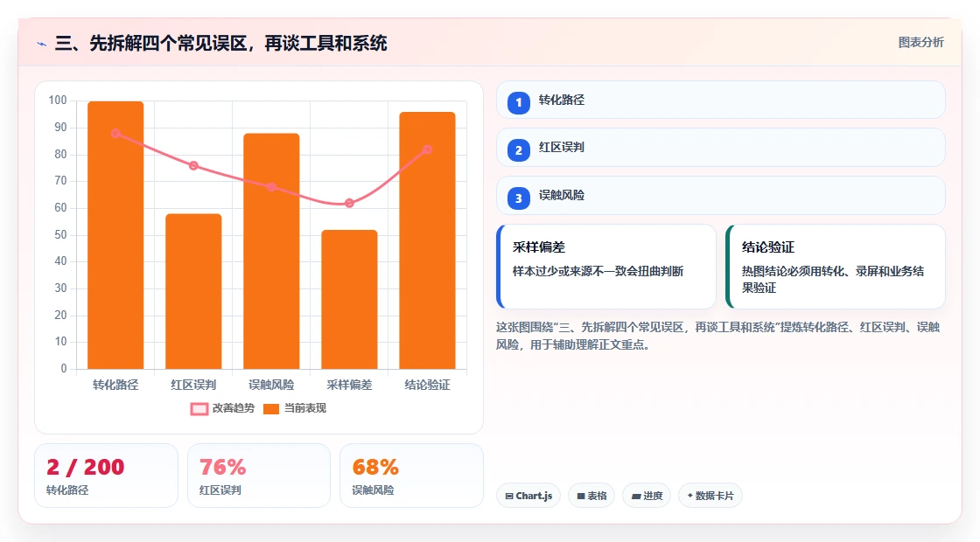The height and width of the screenshot is (542, 980).
Task: Click description text 样本过少或来源不一致会扭曲判断
Action: point(598,272)
